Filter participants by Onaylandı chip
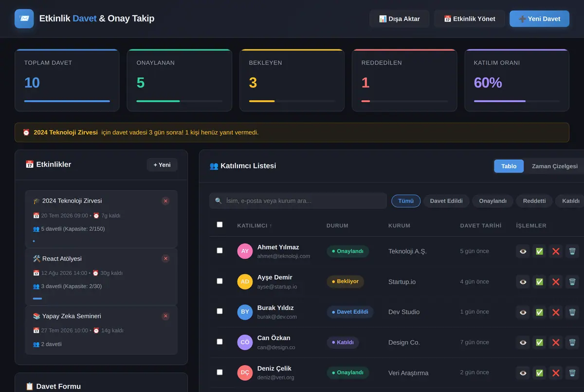584x392 pixels. 493,201
